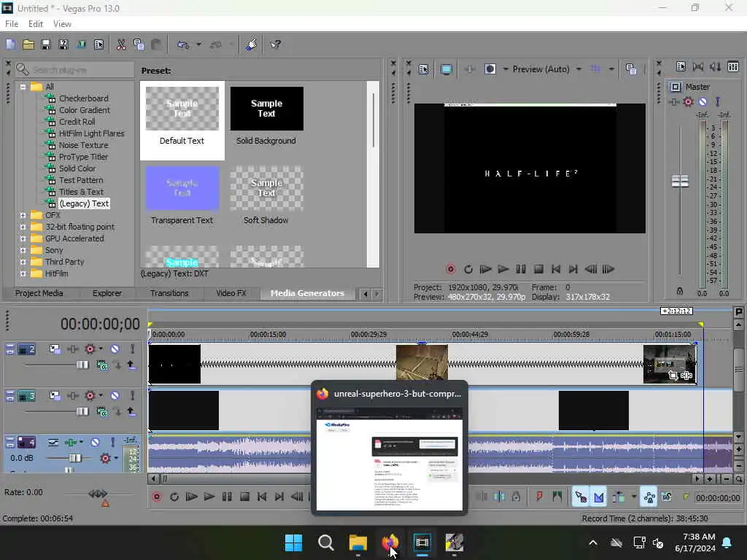Screen dimensions: 747x560
Task: Select the Solid Background preset
Action: pos(266,116)
